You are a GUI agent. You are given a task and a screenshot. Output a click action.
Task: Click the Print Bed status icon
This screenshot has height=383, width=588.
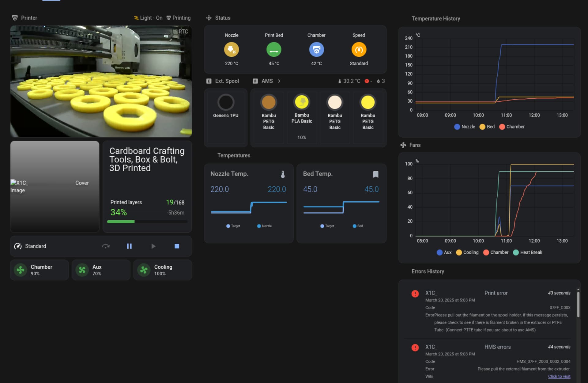[x=273, y=50]
